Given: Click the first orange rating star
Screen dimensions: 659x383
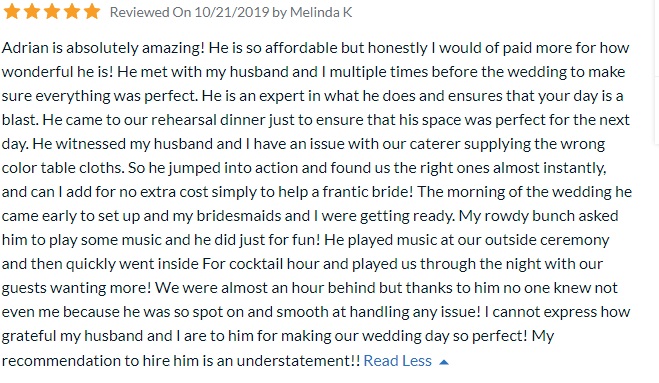Looking at the screenshot, I should (x=11, y=12).
